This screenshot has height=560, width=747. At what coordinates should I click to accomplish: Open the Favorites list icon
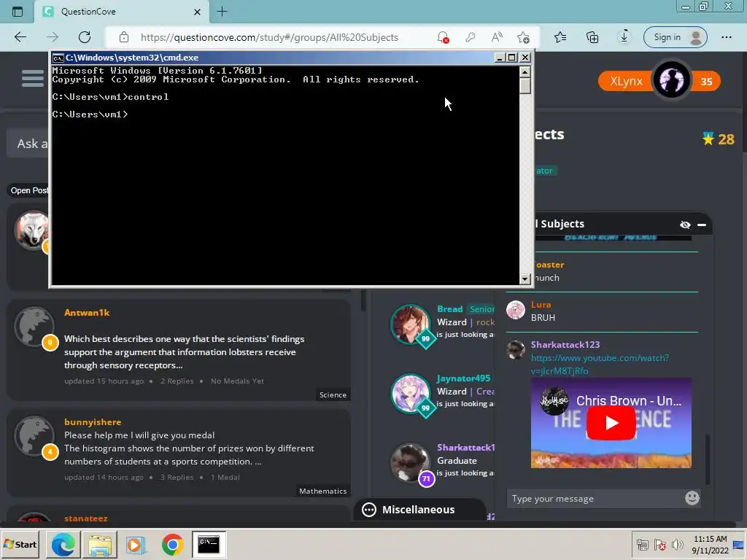[560, 37]
